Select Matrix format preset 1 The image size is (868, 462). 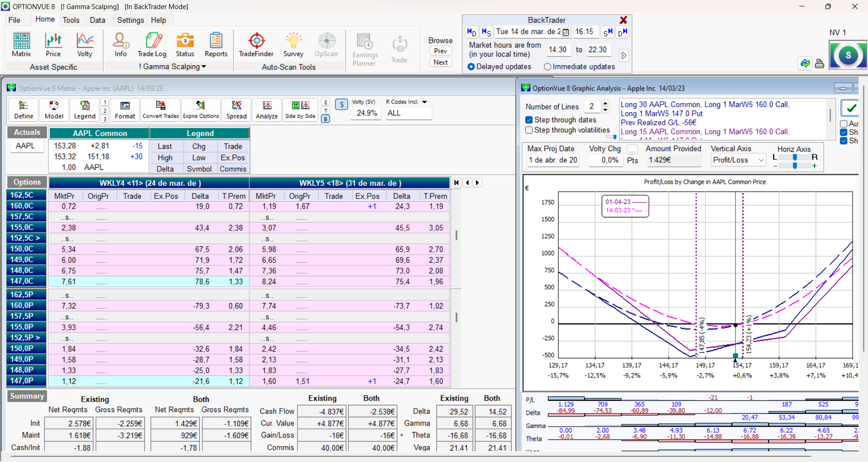(105, 102)
